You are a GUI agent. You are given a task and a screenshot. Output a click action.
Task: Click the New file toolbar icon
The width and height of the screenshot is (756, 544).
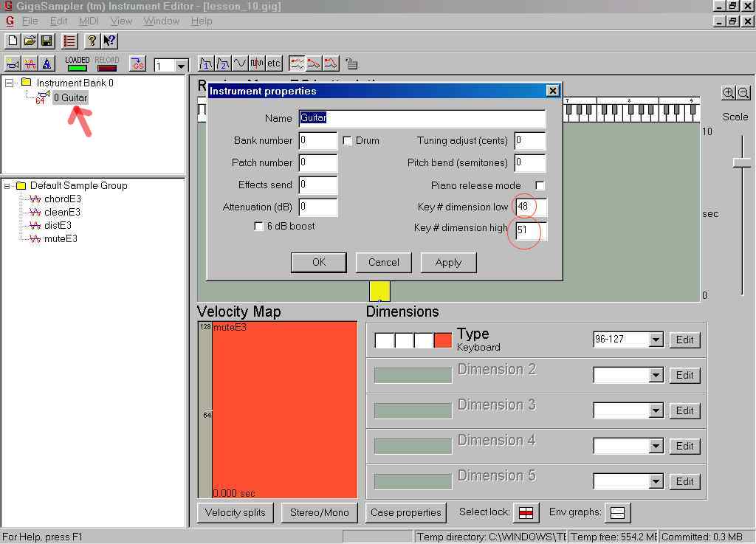point(13,41)
